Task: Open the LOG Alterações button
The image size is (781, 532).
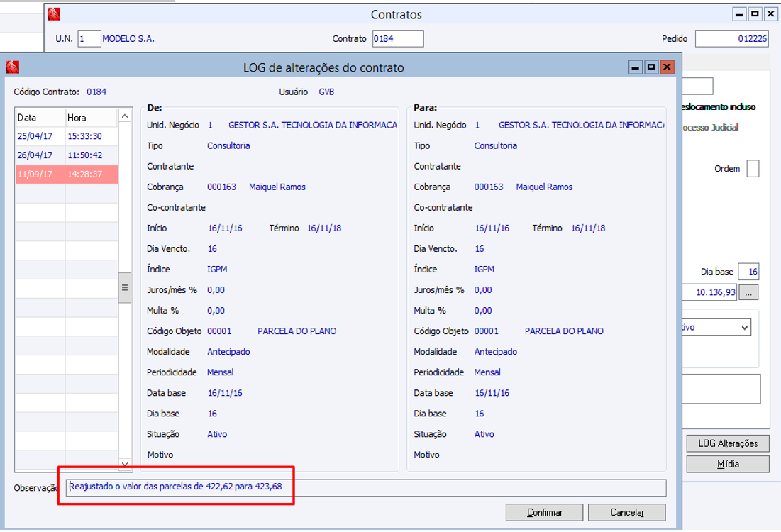Action: [728, 443]
